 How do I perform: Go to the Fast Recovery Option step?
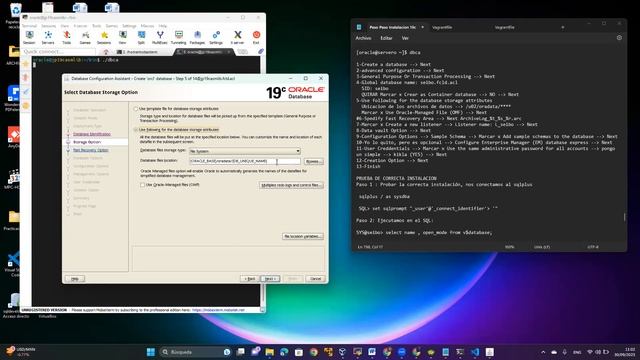91,150
